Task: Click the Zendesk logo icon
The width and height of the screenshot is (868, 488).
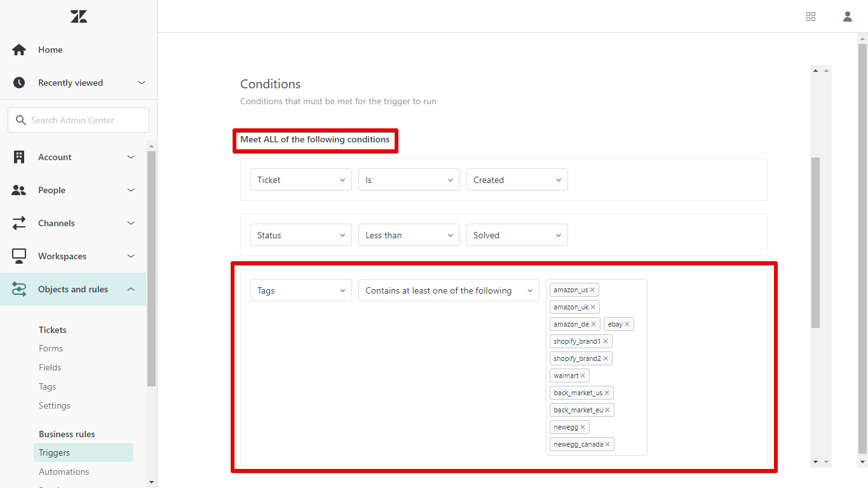Action: coord(79,17)
